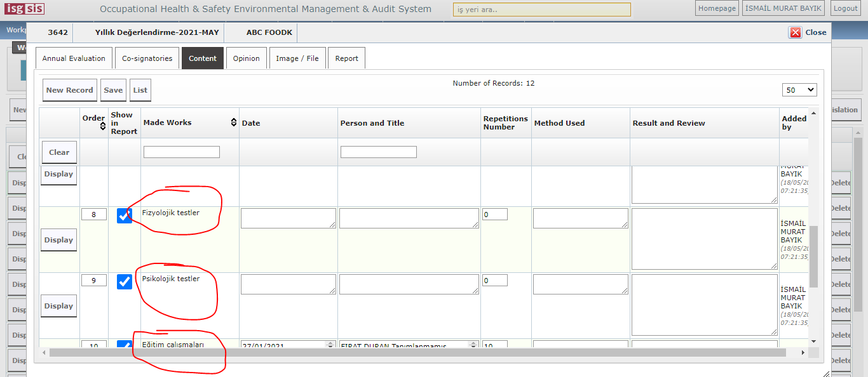Clear the table filters
This screenshot has height=377, width=868.
tap(59, 152)
